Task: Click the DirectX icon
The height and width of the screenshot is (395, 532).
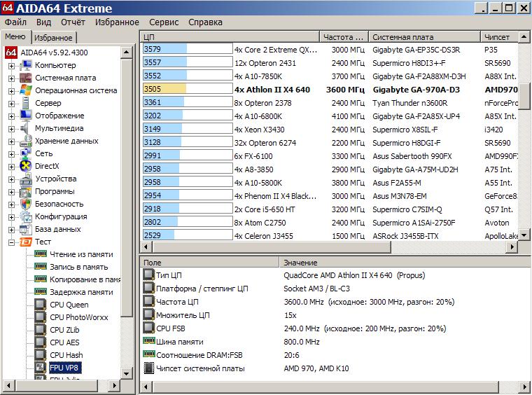Action: (26, 166)
